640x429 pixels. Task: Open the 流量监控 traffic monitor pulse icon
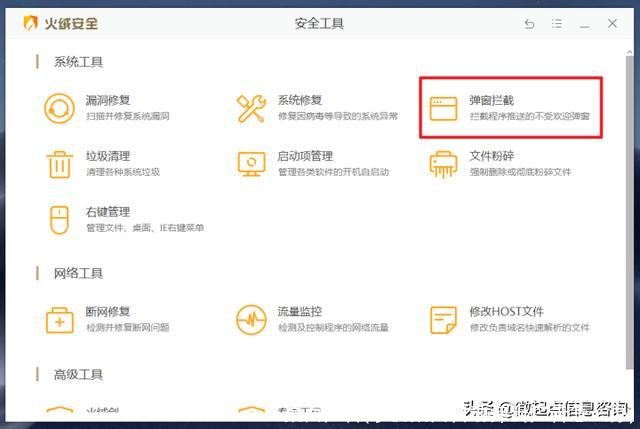tap(250, 319)
